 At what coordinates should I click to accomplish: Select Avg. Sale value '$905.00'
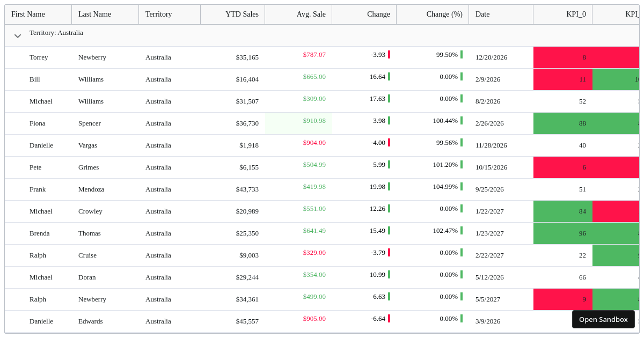pyautogui.click(x=314, y=319)
